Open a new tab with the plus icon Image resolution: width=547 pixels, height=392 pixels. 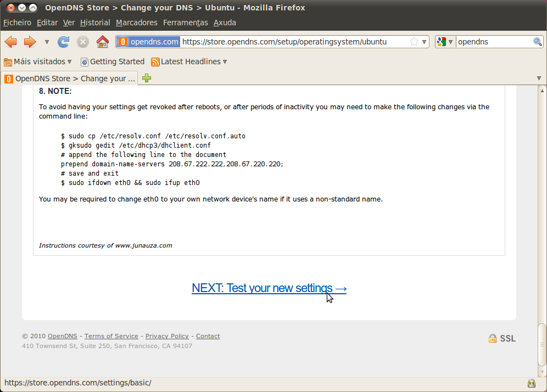147,78
